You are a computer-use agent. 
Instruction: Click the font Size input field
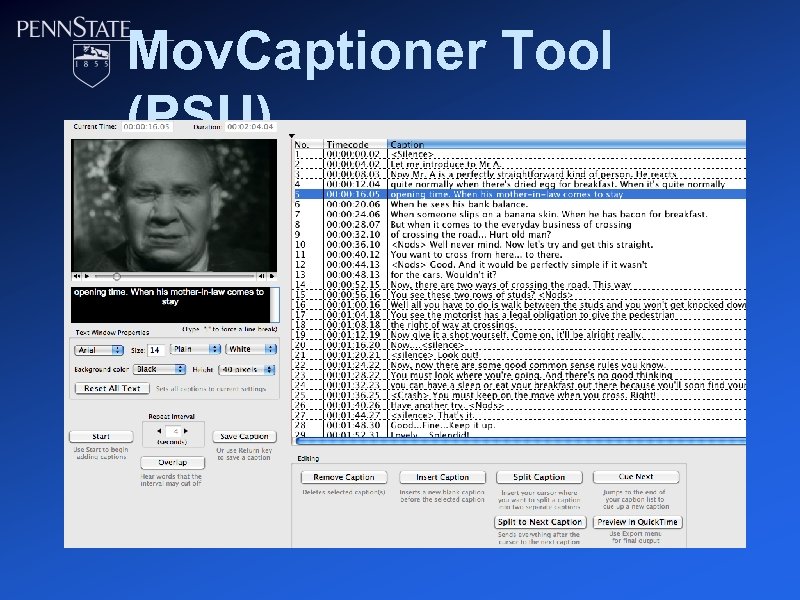pos(155,350)
